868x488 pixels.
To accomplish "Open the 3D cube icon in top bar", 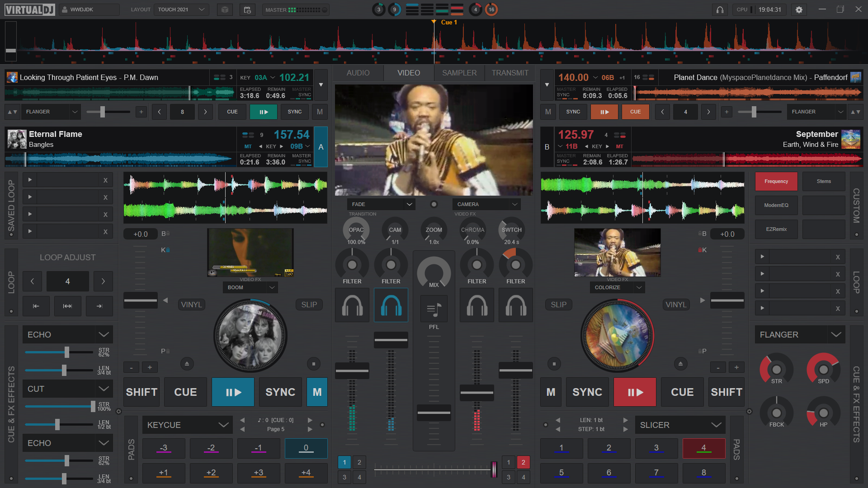I will (x=225, y=9).
